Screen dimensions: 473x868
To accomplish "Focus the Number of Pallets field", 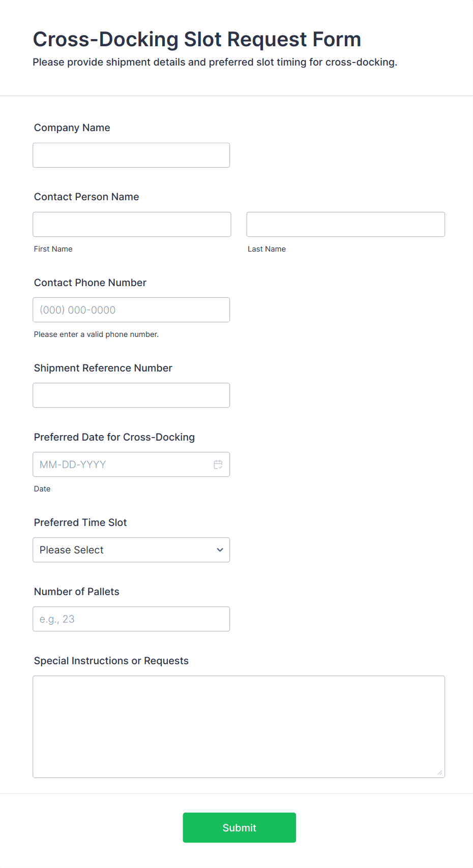I will click(131, 619).
